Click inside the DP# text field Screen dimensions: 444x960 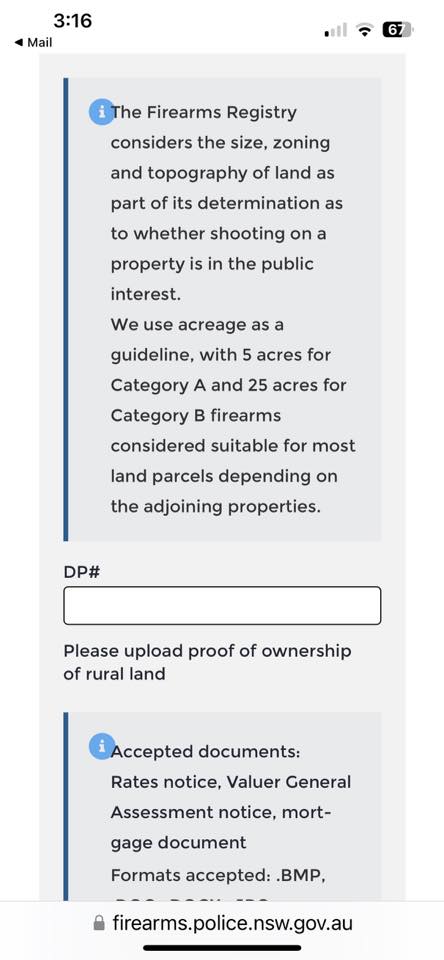(x=222, y=606)
